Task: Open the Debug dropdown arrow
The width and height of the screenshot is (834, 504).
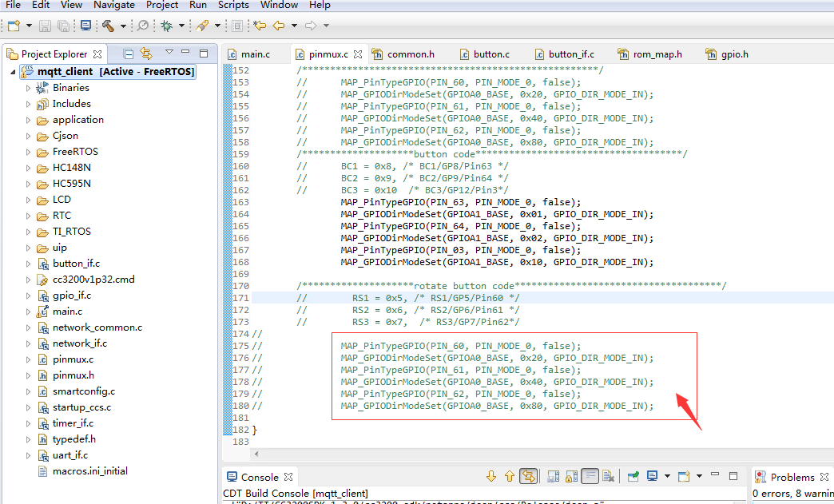Action: tap(181, 26)
